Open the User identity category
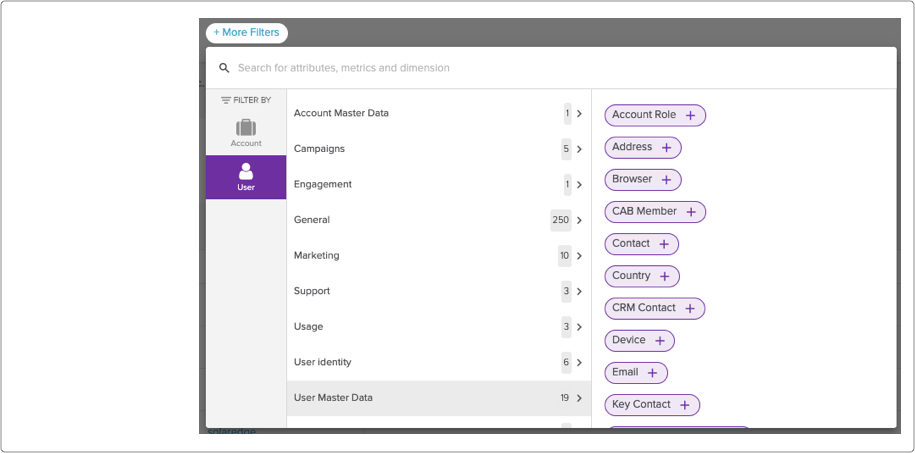Image resolution: width=915 pixels, height=453 pixels. (439, 363)
